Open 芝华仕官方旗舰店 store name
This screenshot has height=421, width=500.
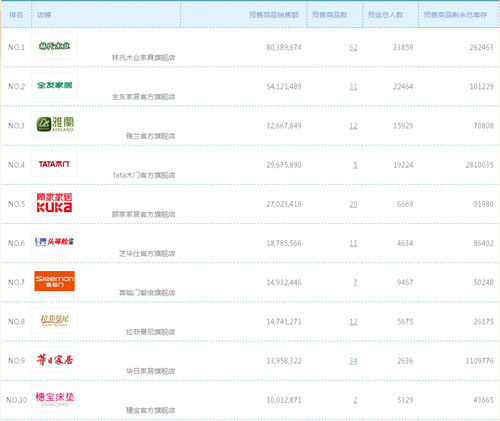click(147, 254)
